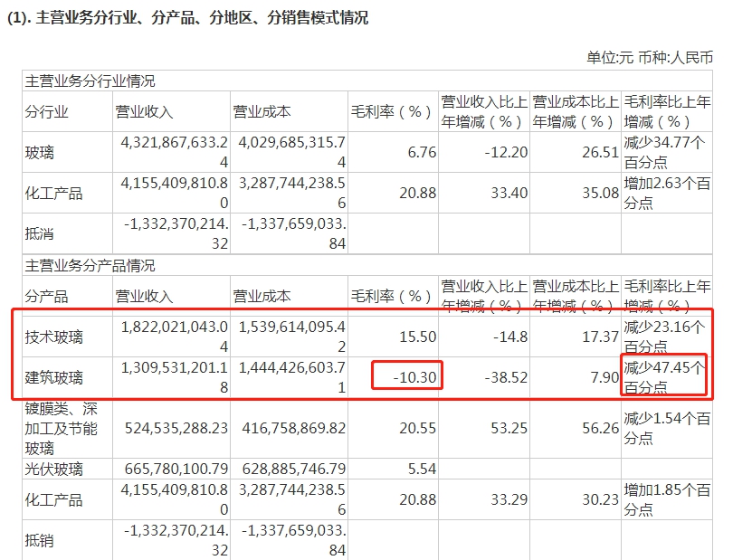
Task: Select 技术玻璃 revenue 1,822,021,043.04
Action: pos(175,337)
